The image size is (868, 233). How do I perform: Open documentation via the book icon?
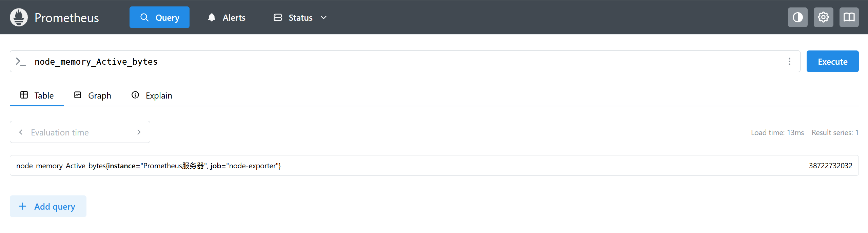pyautogui.click(x=849, y=17)
